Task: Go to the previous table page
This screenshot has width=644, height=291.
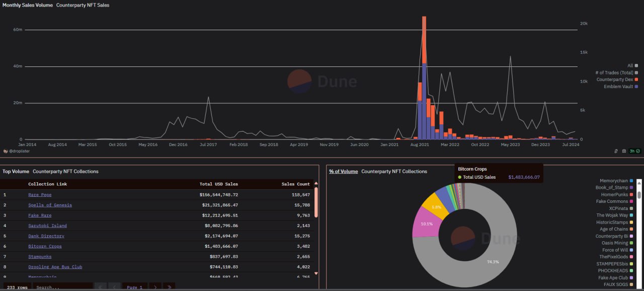Action: click(115, 287)
